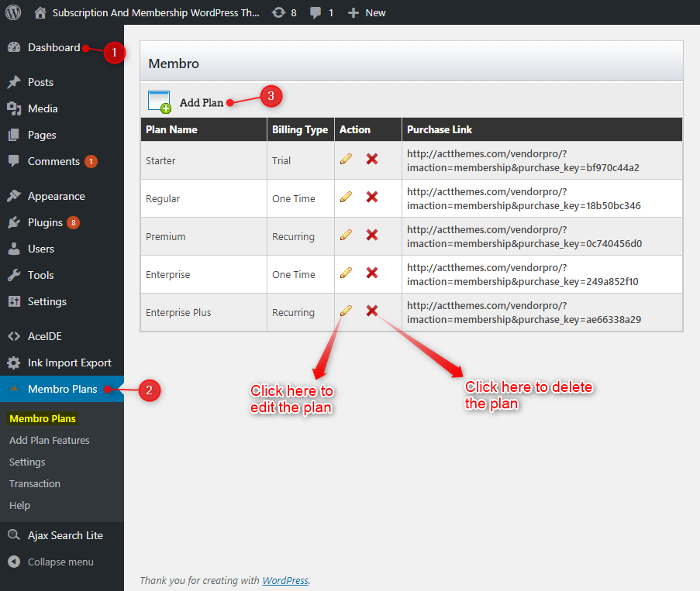Select the Premium purchase link ending 0c740456d0

click(524, 236)
